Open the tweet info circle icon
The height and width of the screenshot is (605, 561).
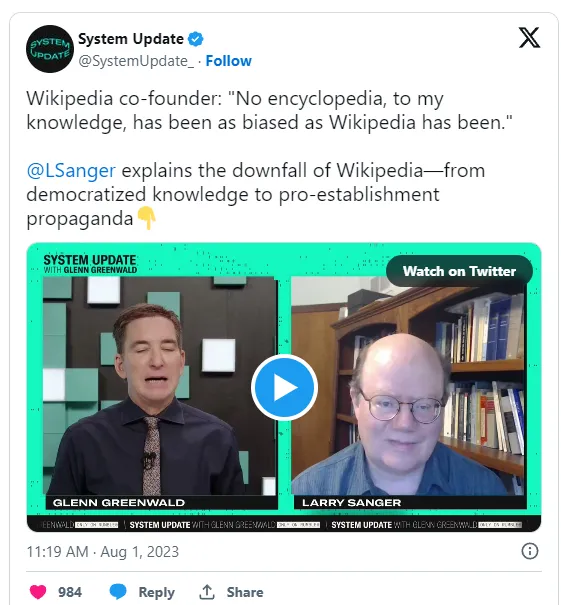coord(529,551)
